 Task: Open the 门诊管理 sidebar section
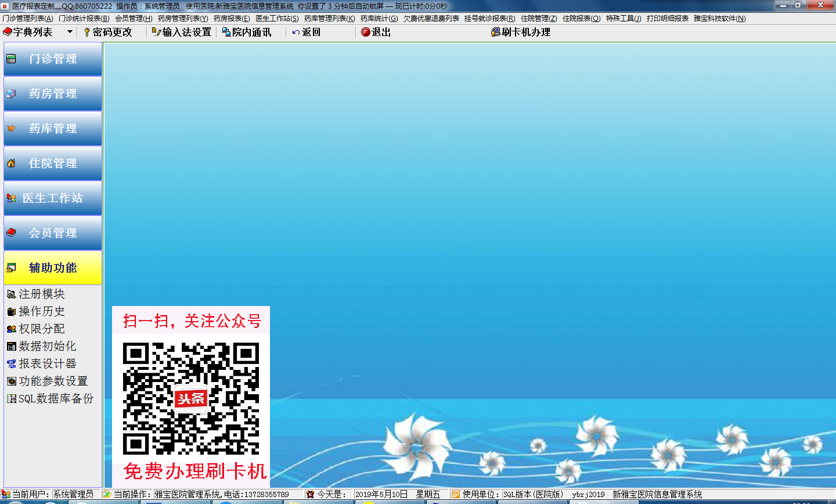53,59
